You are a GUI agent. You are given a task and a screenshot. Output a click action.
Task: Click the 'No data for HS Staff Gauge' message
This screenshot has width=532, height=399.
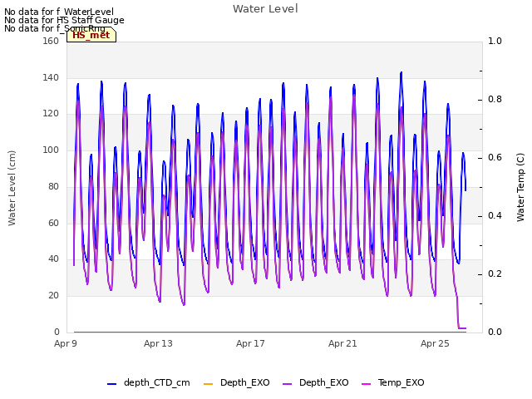click(64, 20)
